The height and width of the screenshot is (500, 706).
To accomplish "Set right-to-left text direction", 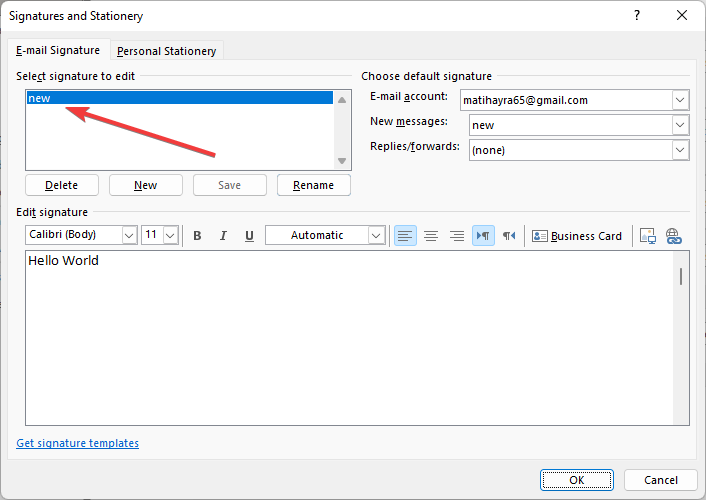I will 509,236.
